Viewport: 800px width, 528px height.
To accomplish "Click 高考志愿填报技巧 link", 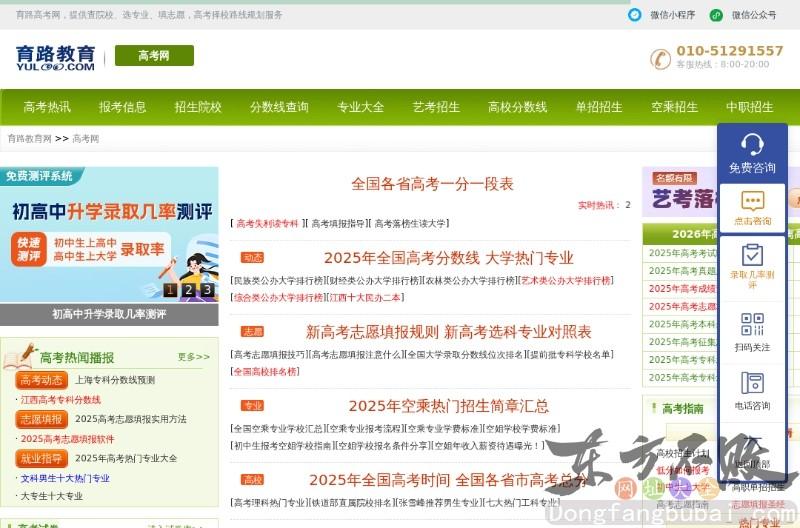I will [x=269, y=355].
